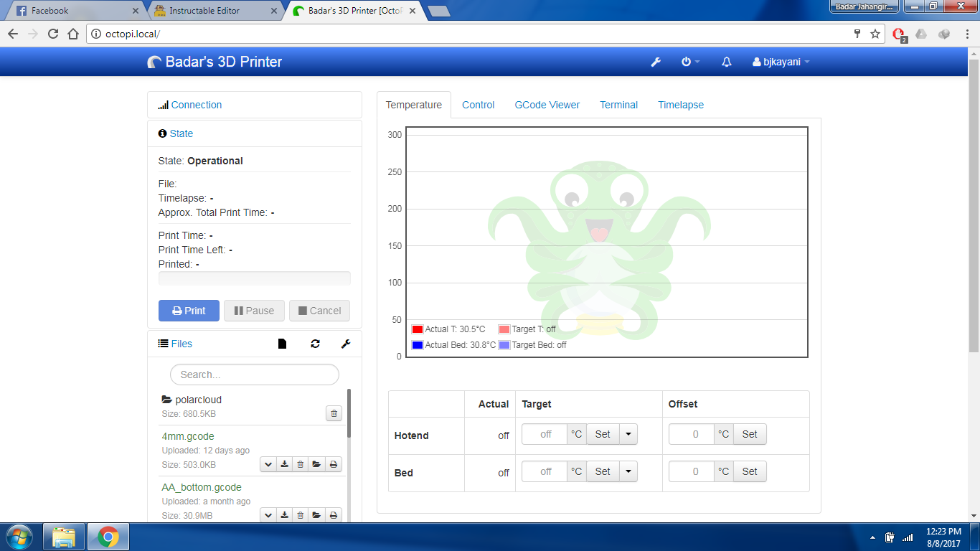Reload the page in Chrome
Viewport: 980px width, 551px height.
[x=53, y=34]
